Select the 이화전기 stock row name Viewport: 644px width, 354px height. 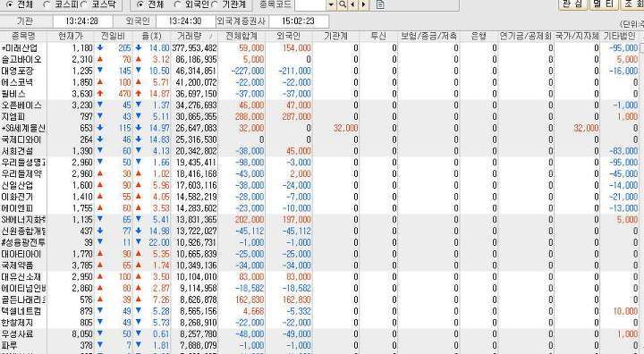coord(17,198)
